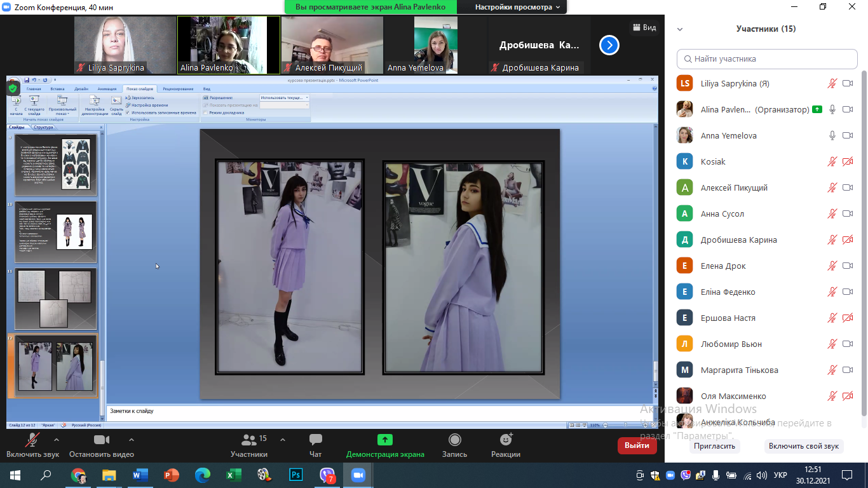Switch to the Анимация ribbon tab
This screenshot has height=488, width=868.
click(x=107, y=89)
